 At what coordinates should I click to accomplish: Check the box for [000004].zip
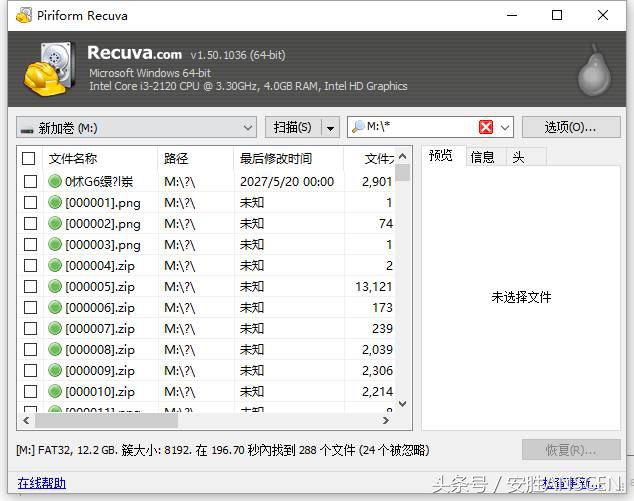pos(30,265)
